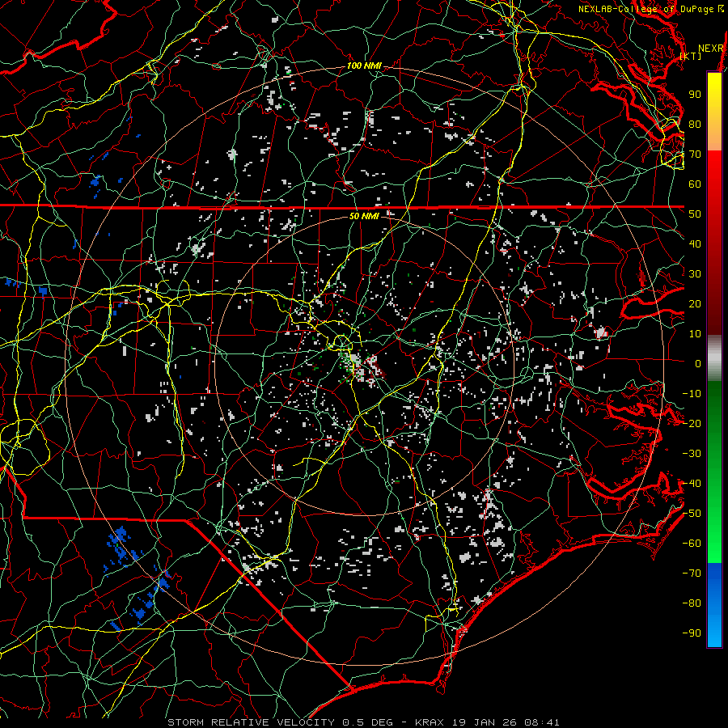Select the 60 value on the velocity scale
728x728 pixels.
[695, 184]
